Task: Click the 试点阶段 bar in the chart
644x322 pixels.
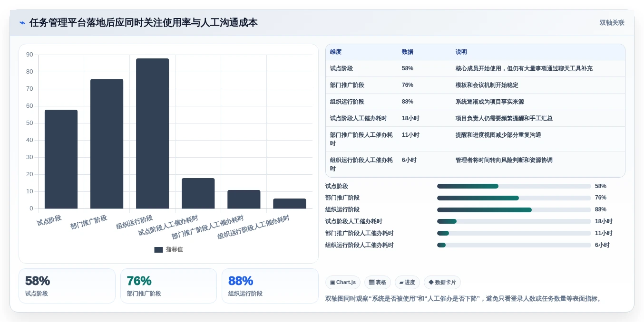Action: (x=61, y=159)
